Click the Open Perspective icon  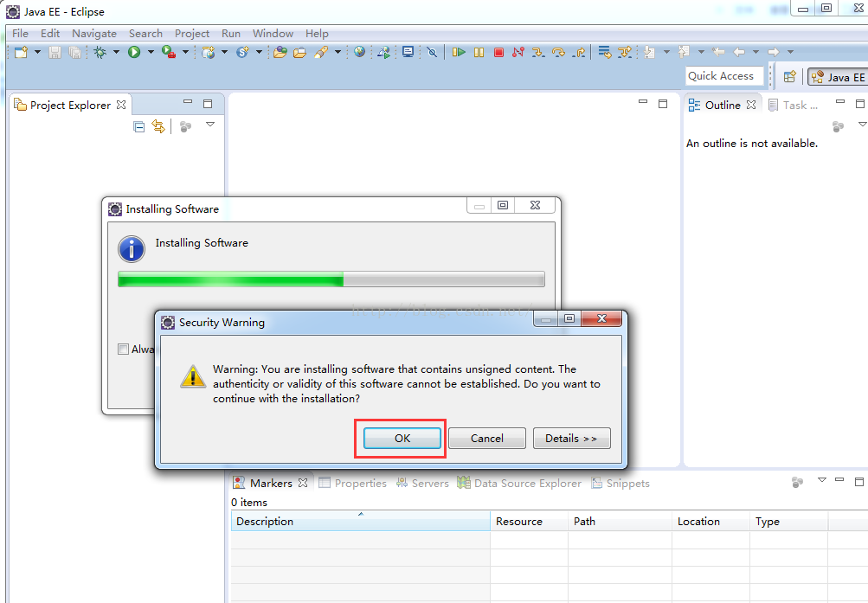(790, 76)
